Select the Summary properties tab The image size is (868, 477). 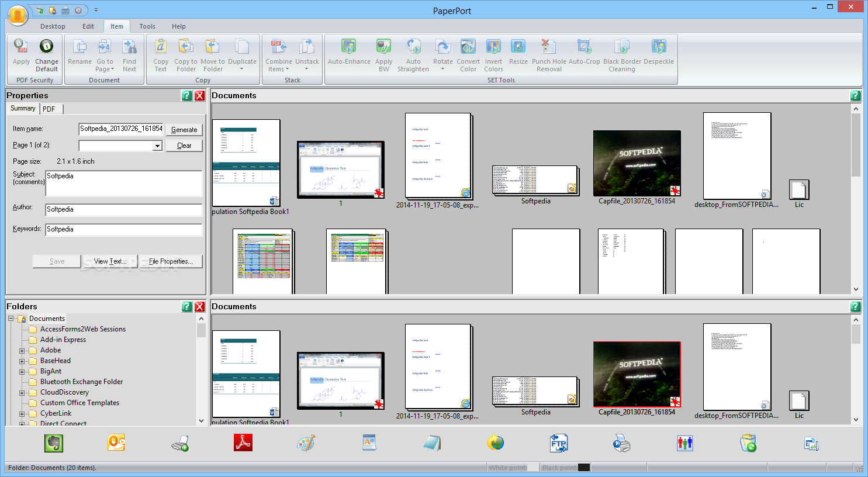pyautogui.click(x=23, y=108)
